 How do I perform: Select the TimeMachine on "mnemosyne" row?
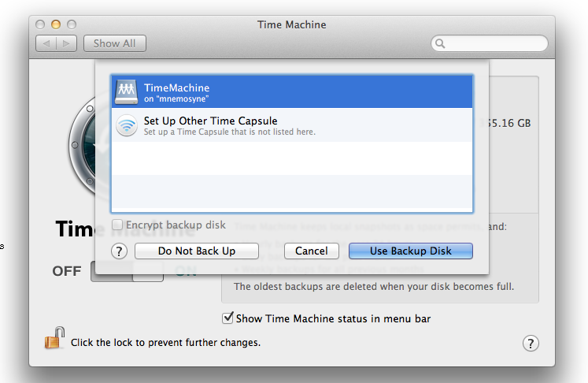click(x=292, y=91)
